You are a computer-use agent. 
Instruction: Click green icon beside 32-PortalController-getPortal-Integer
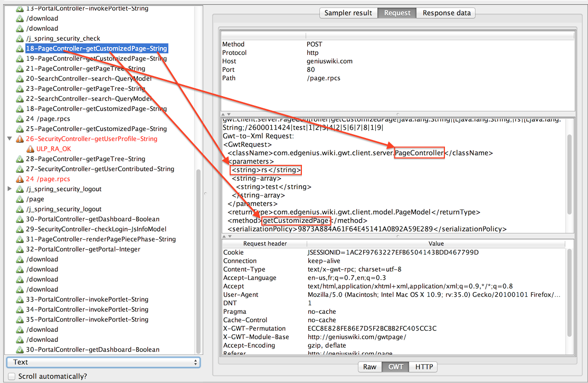[20, 249]
